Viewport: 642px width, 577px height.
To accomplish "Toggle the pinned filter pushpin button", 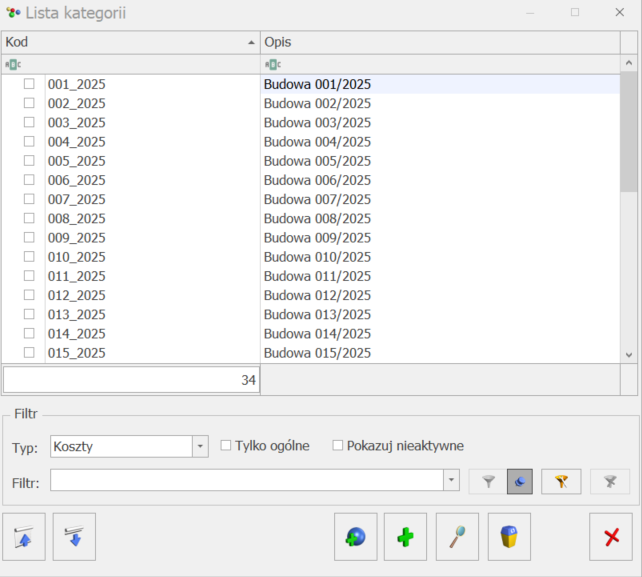I will pos(520,482).
